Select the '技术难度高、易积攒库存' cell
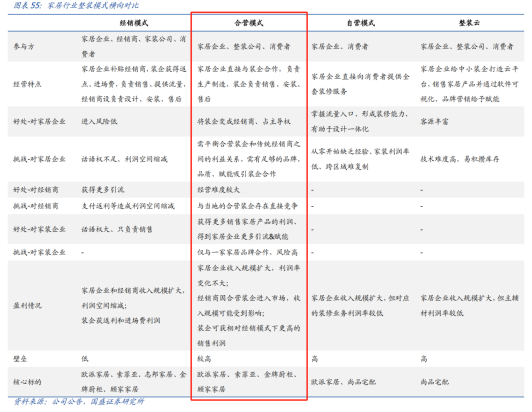The height and width of the screenshot is (412, 532). point(460,159)
